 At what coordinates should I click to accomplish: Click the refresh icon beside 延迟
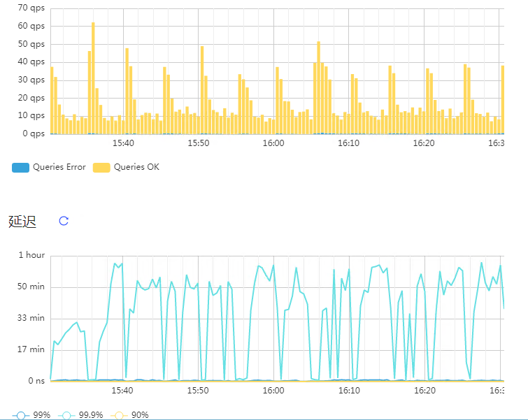[64, 221]
